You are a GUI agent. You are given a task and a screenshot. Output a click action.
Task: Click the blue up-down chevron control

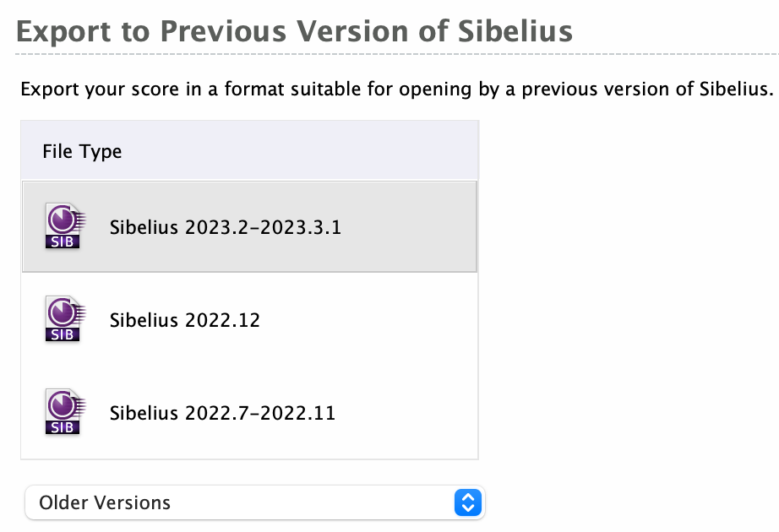pos(466,502)
